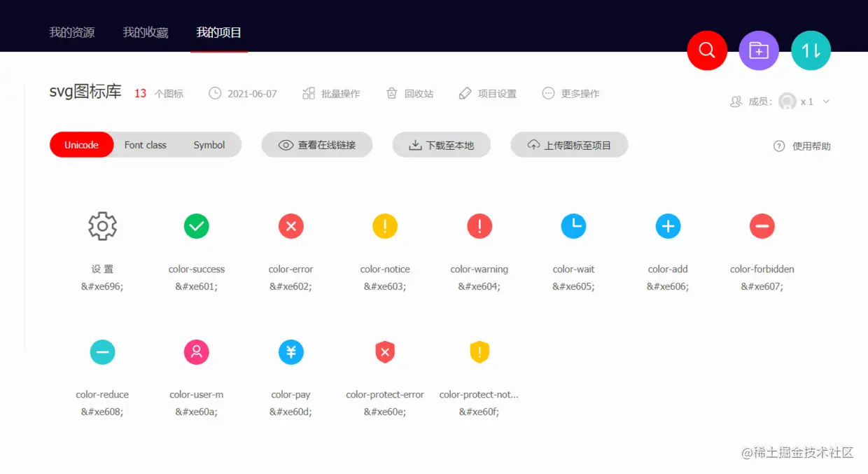This screenshot has width=868, height=474.
Task: Select the color-pay blue yen icon
Action: (290, 352)
